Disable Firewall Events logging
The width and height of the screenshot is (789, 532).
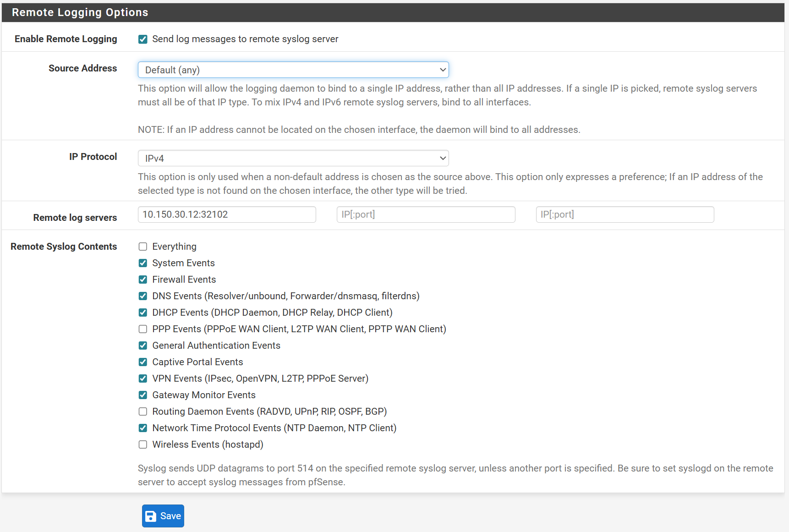142,280
